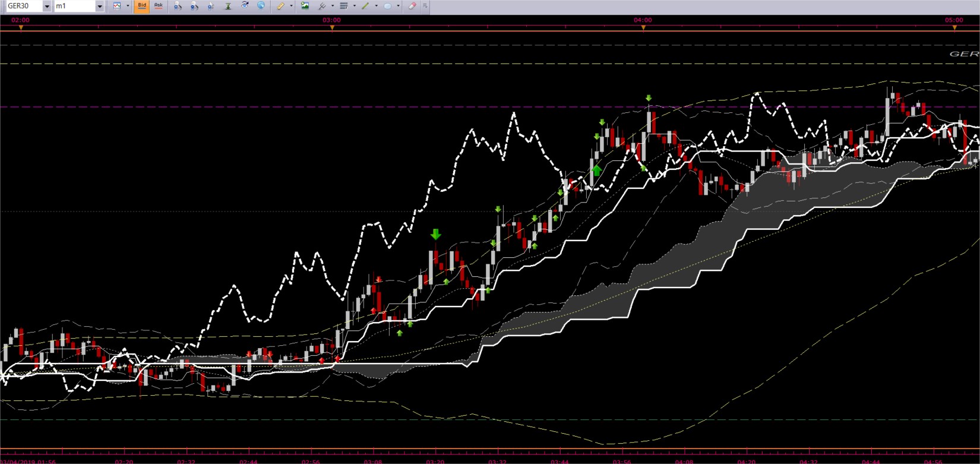Select the pitchfork drawing tool
The image size is (980, 464).
322,6
